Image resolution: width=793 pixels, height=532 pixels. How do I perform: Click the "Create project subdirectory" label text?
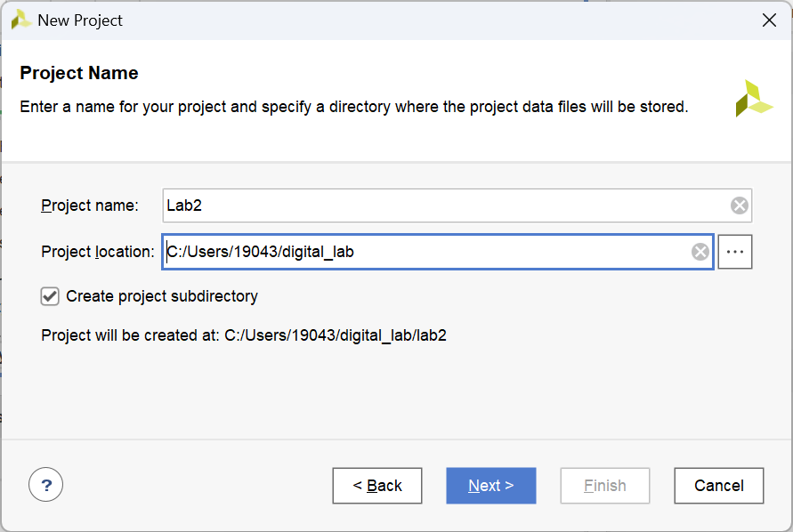[x=162, y=296]
